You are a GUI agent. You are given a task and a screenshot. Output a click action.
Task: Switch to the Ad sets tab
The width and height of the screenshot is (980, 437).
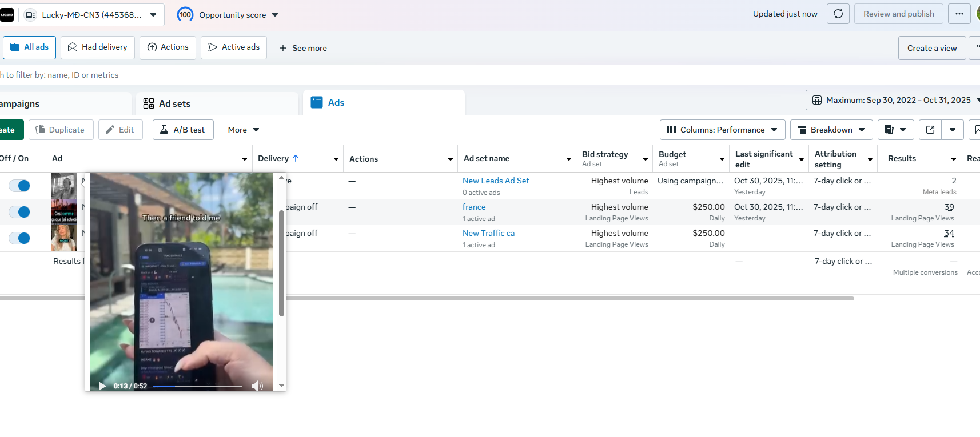pos(217,103)
